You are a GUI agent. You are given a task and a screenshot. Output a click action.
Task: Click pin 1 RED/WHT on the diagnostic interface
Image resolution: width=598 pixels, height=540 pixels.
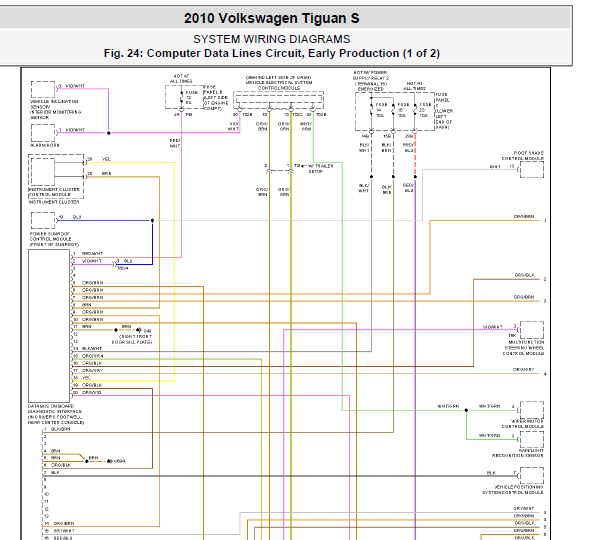point(88,254)
